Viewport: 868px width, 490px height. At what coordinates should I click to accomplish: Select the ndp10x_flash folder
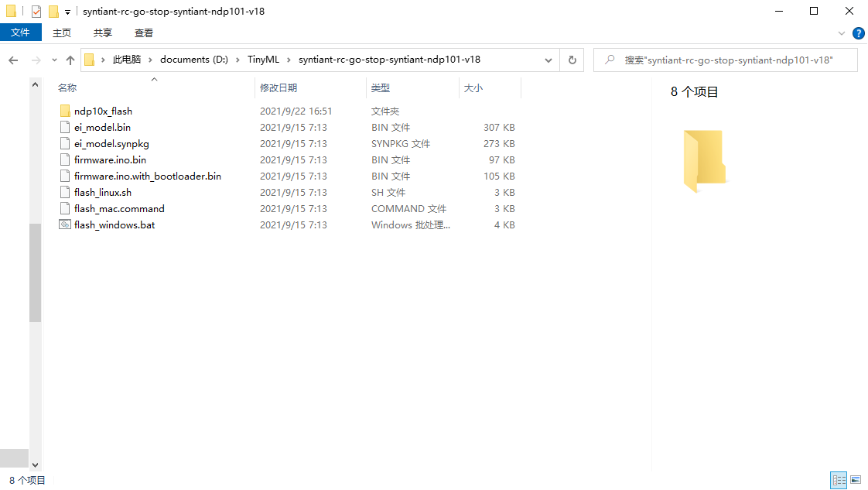(103, 111)
